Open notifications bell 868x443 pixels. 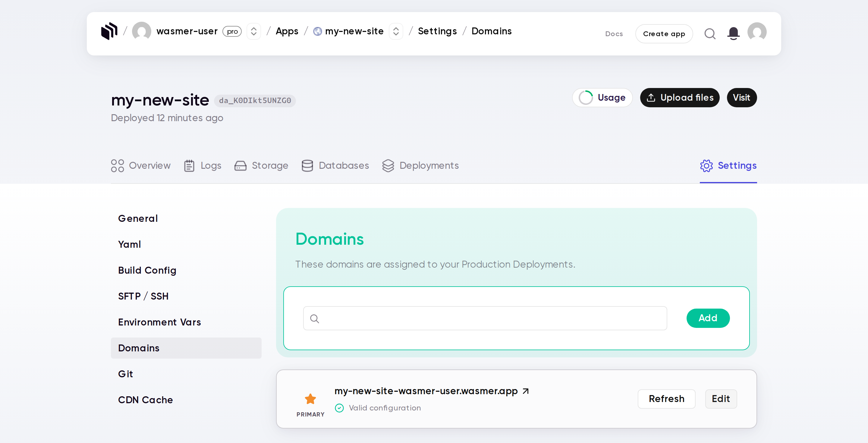point(733,34)
